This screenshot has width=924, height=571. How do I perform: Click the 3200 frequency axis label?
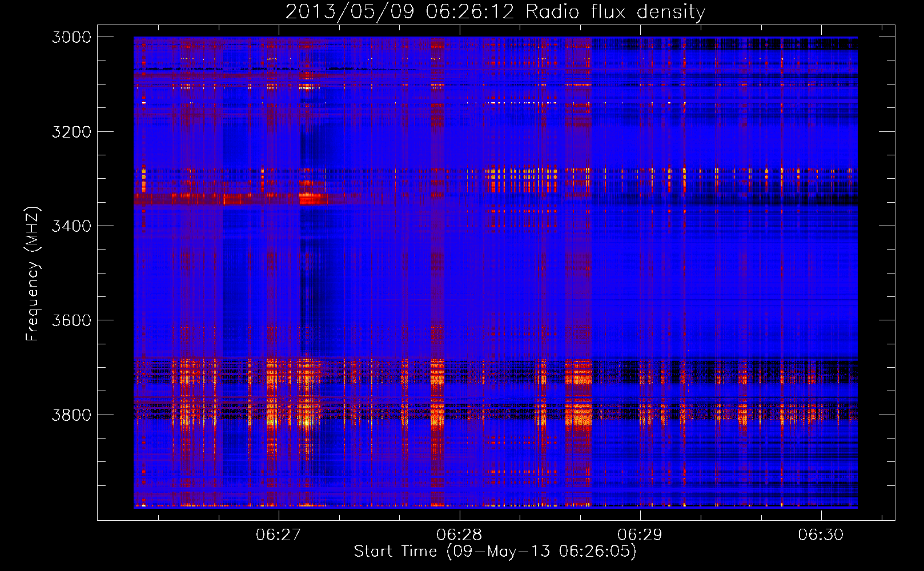tap(71, 132)
